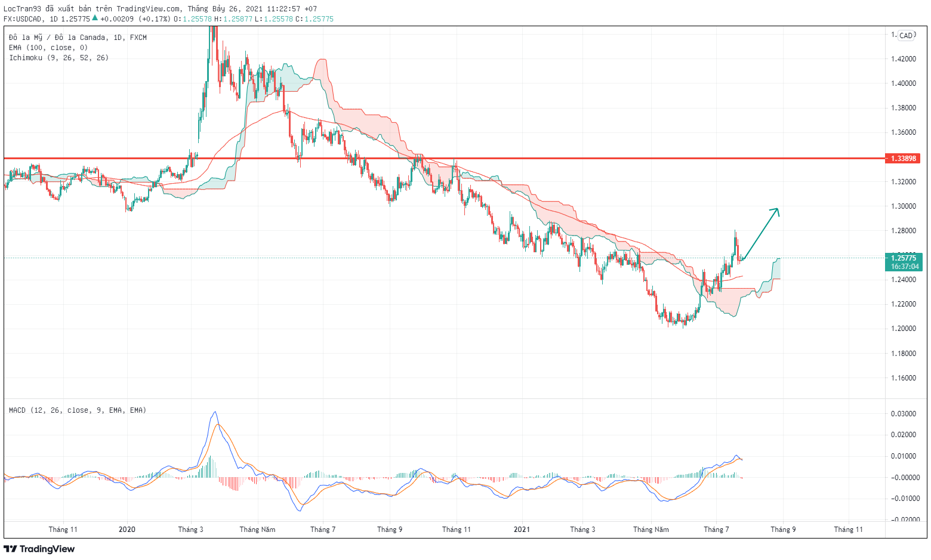The width and height of the screenshot is (931, 560).
Task: Click the 1.20000 price axis label
Action: point(904,329)
